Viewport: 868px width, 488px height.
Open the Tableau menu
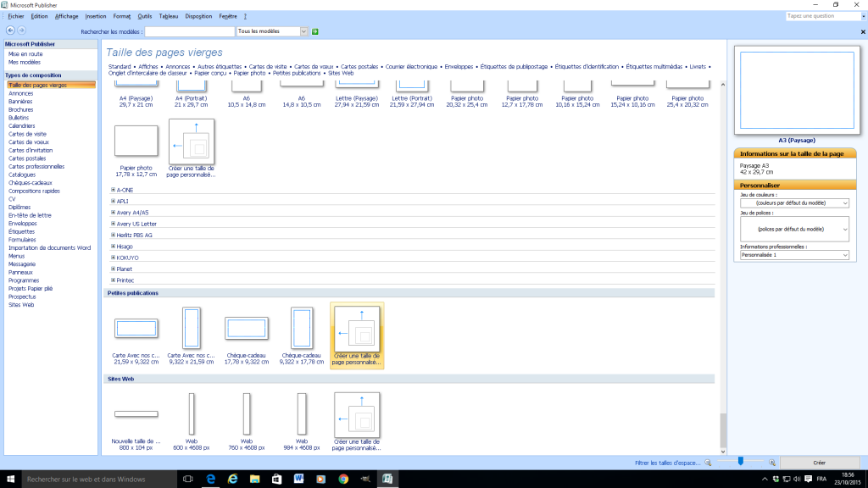169,17
